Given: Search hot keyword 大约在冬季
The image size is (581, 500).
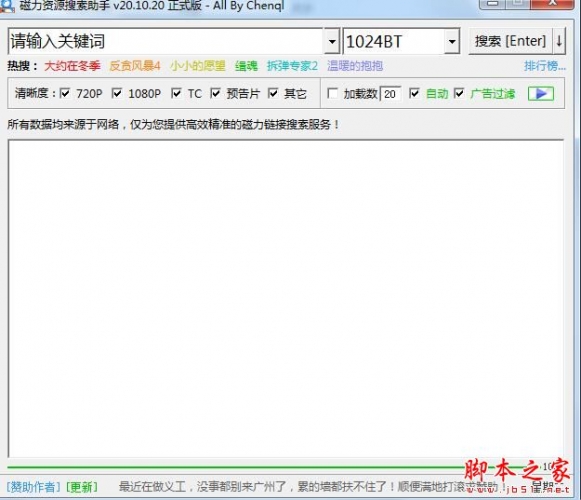Looking at the screenshot, I should (72, 66).
